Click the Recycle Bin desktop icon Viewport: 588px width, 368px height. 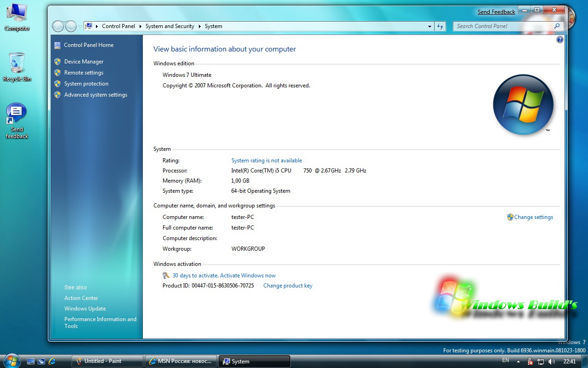point(17,67)
